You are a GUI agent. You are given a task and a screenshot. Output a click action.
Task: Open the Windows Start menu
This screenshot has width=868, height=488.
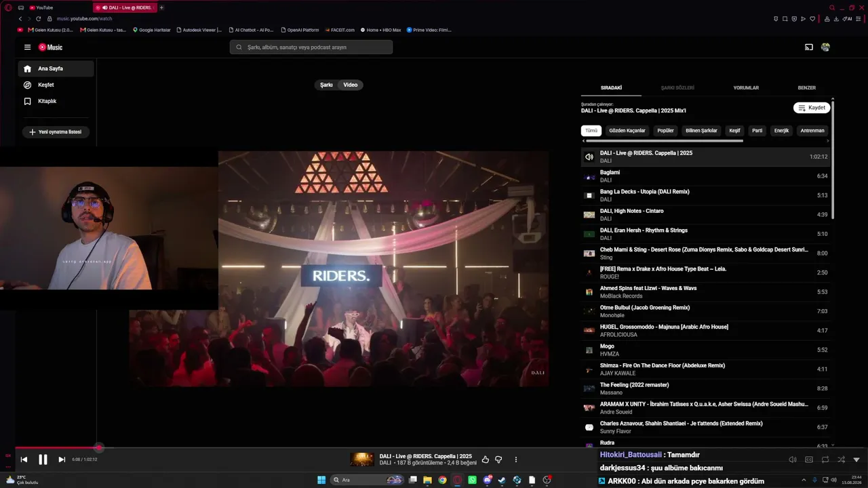tap(321, 480)
